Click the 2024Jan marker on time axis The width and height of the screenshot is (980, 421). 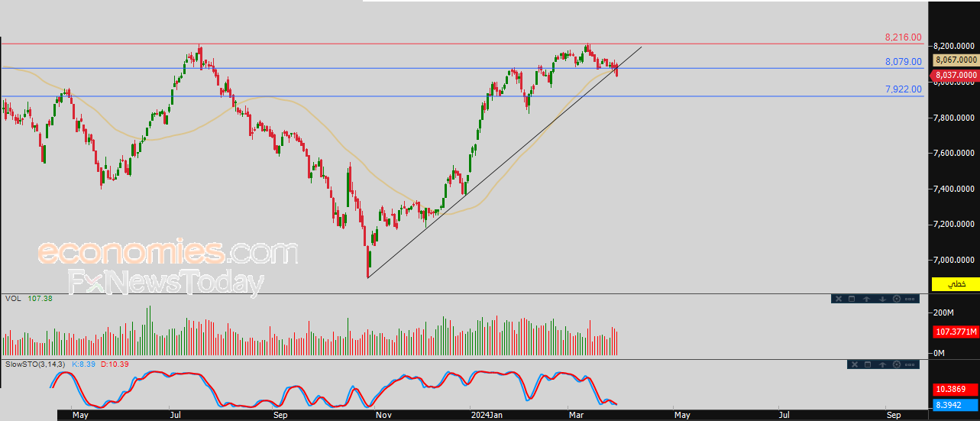486,415
